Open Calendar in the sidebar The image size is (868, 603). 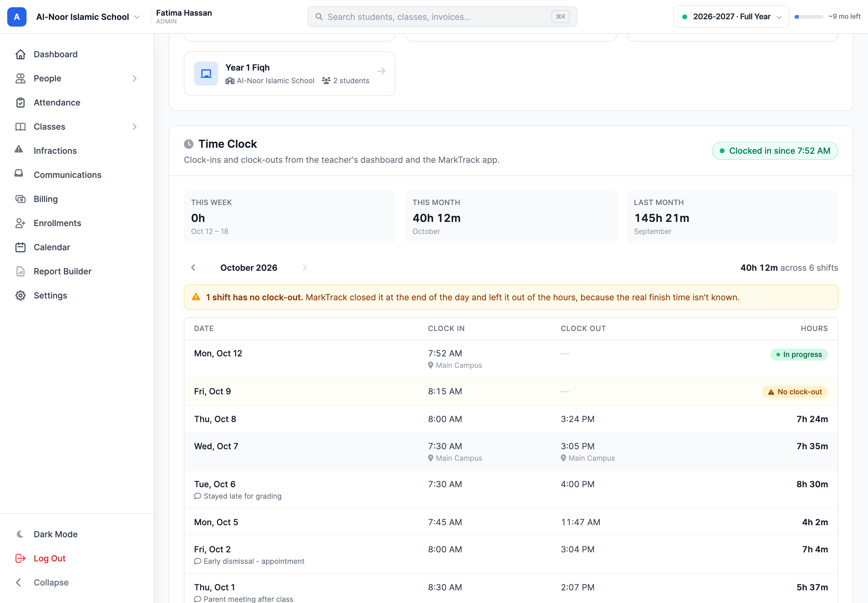pyautogui.click(x=52, y=248)
